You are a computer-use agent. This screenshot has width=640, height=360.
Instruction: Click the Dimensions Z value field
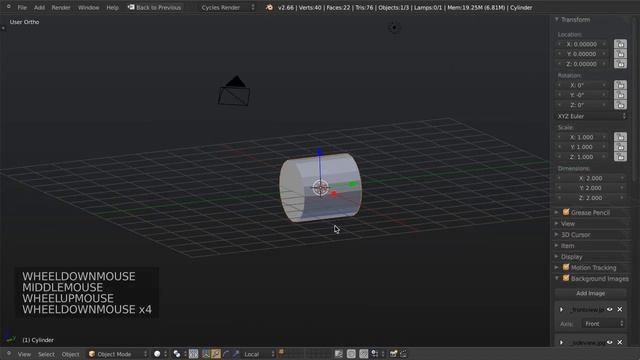[591, 198]
